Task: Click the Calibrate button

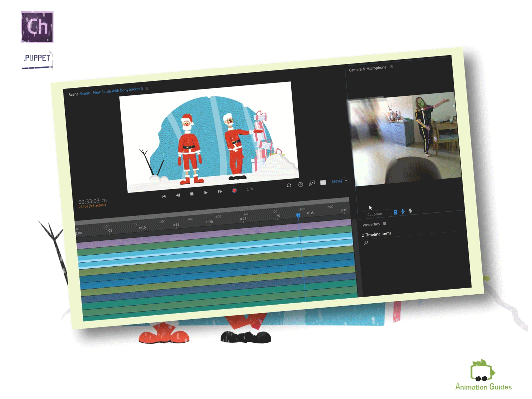Action: [375, 214]
